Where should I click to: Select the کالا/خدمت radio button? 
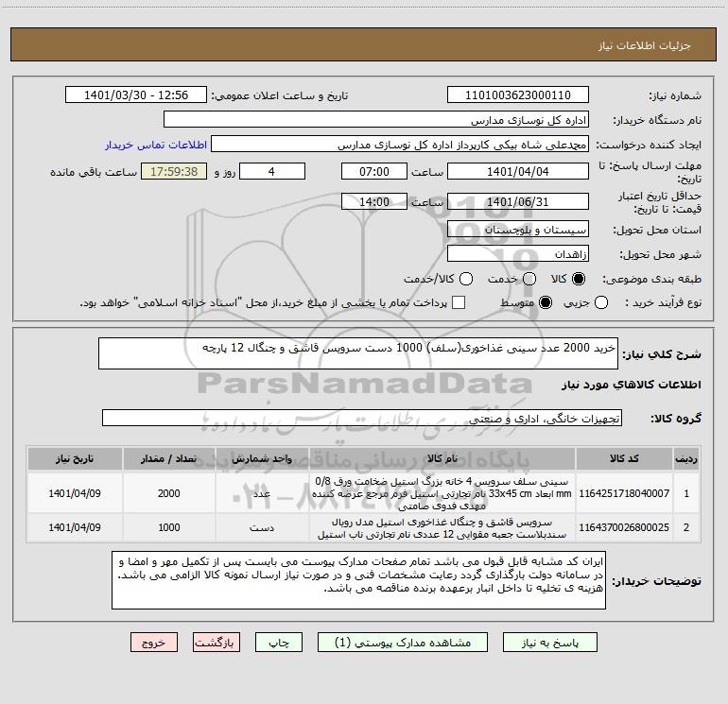coord(466,279)
